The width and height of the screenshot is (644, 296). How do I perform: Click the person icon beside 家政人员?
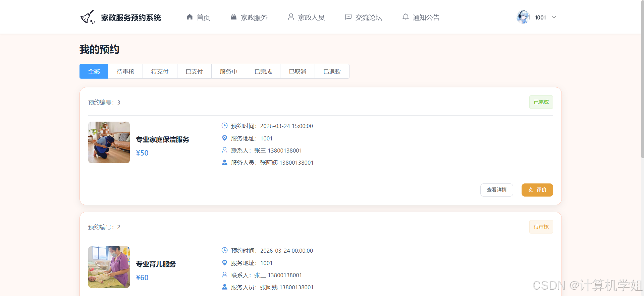pos(291,17)
